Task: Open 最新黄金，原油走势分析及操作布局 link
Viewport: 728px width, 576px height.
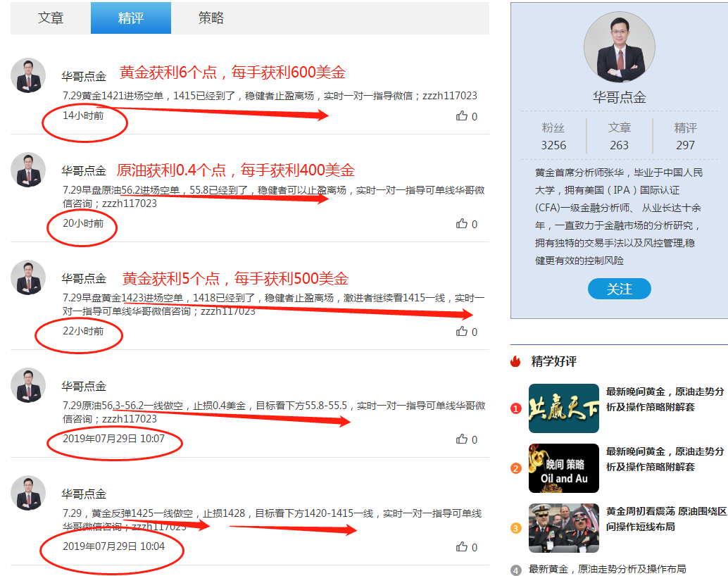Action: (608, 569)
